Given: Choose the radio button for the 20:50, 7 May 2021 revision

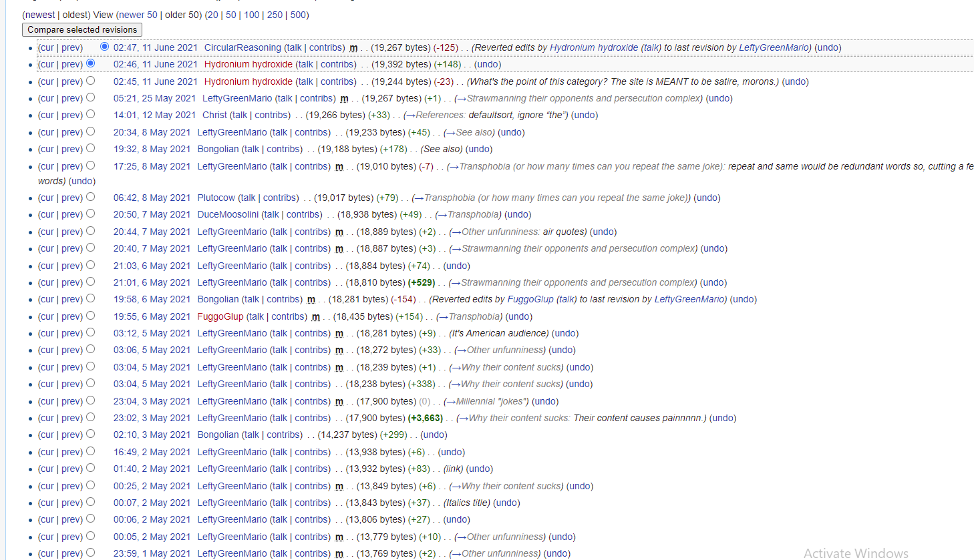Looking at the screenshot, I should 90,214.
